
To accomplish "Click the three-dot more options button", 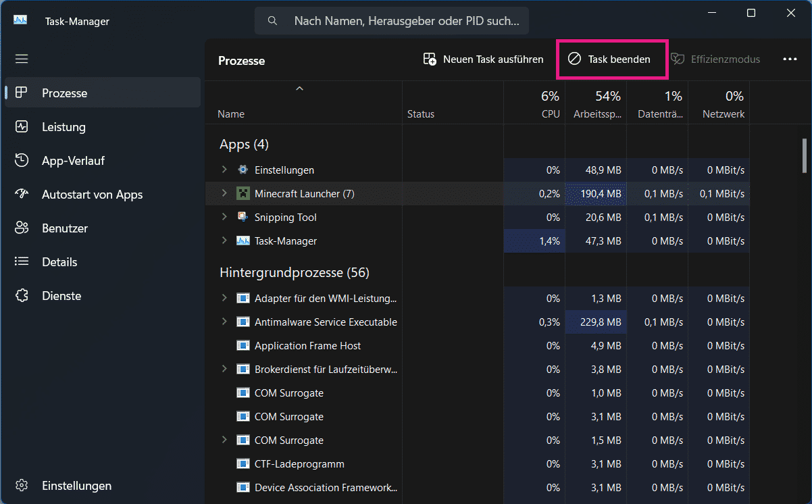I will [790, 59].
